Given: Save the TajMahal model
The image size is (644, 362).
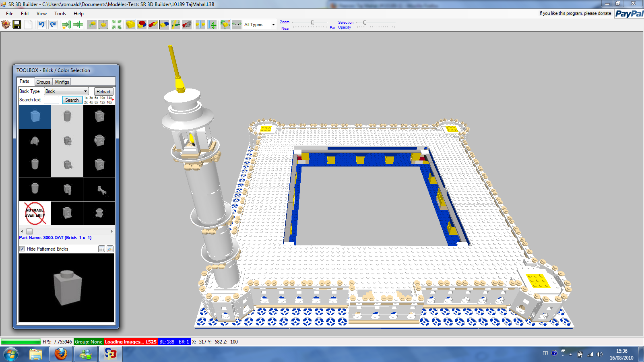Looking at the screenshot, I should tap(17, 25).
